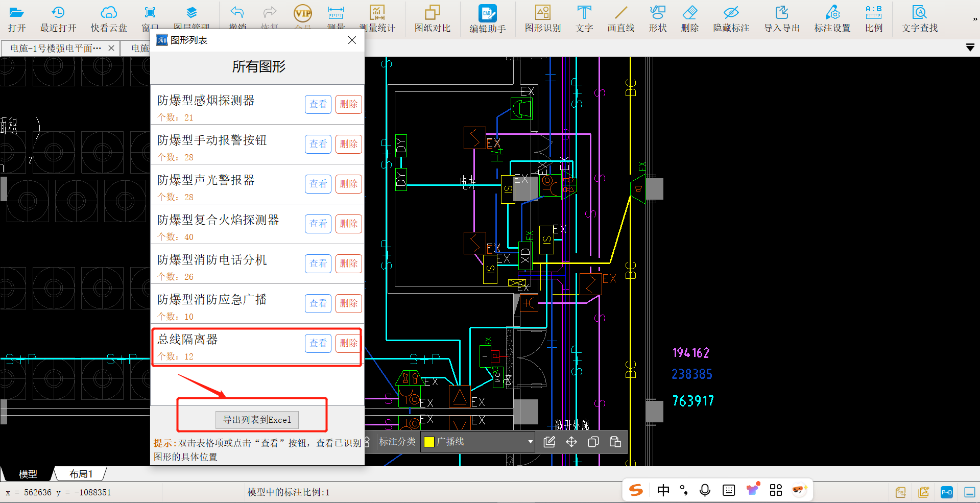
Task: Launch 图纸对比 drawing compare
Action: click(433, 19)
